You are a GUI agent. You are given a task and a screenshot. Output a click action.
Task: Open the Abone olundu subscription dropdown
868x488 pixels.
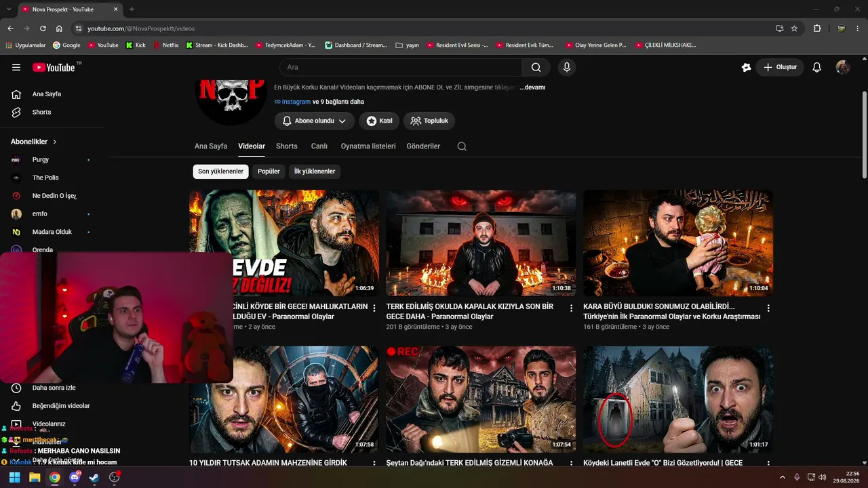click(315, 121)
